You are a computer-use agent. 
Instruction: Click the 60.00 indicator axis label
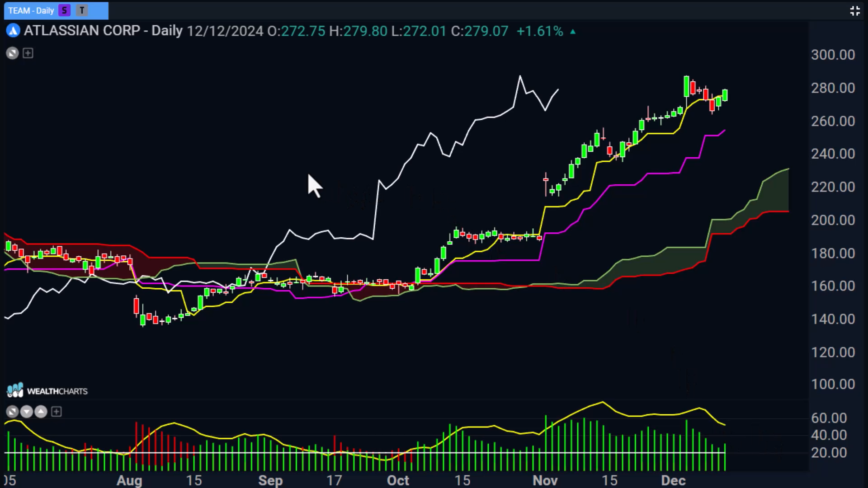pyautogui.click(x=829, y=418)
